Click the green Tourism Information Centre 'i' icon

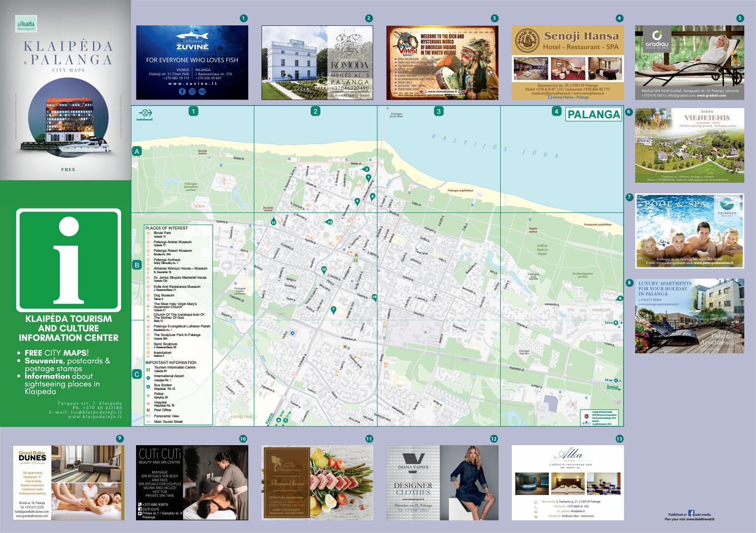[x=148, y=370]
